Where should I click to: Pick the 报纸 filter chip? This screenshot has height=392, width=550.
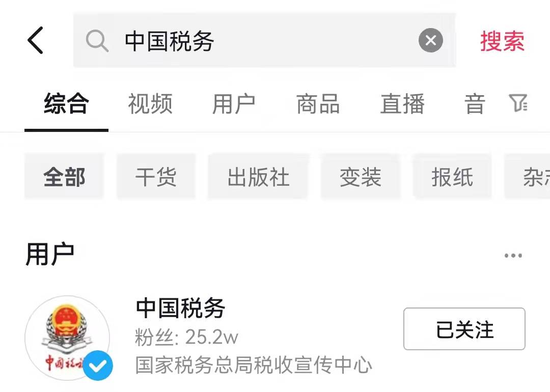(453, 177)
